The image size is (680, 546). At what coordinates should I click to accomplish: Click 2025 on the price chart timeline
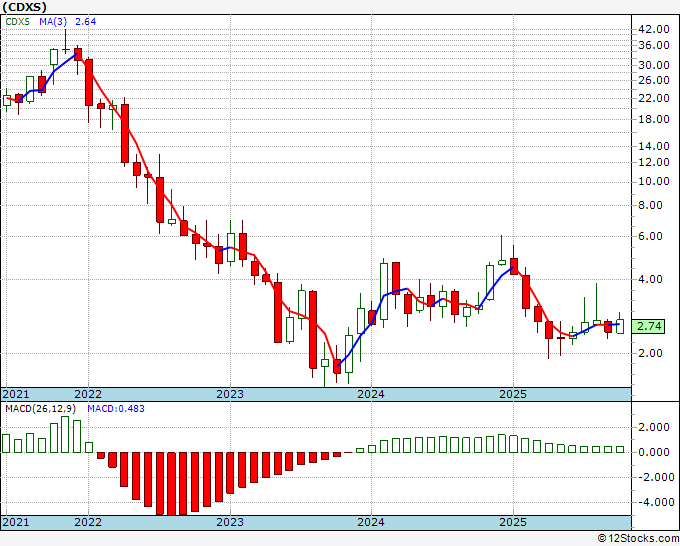(x=513, y=394)
